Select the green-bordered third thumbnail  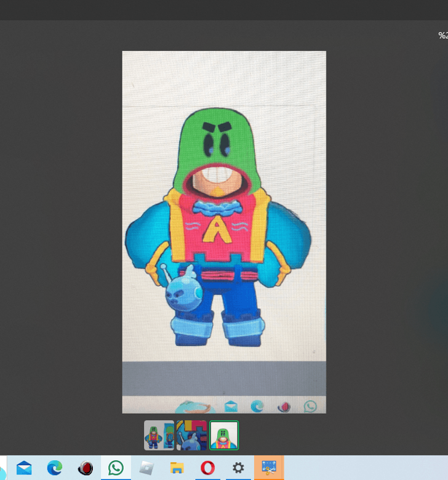click(x=224, y=436)
